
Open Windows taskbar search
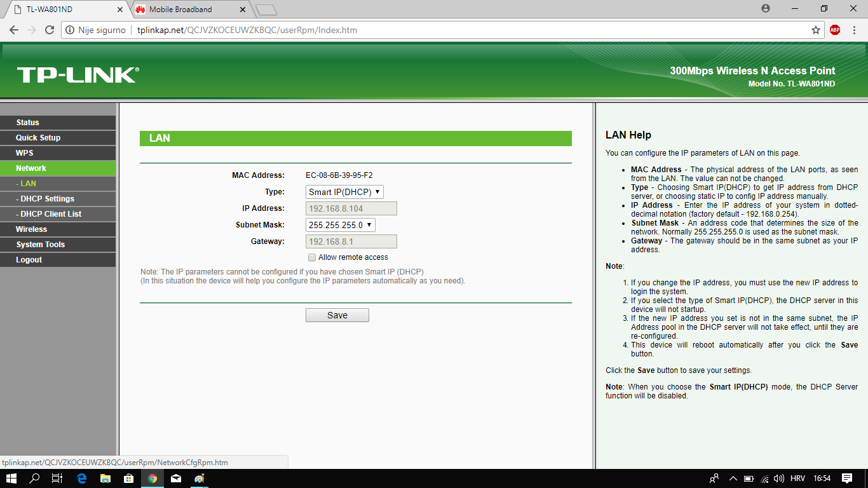[35, 478]
